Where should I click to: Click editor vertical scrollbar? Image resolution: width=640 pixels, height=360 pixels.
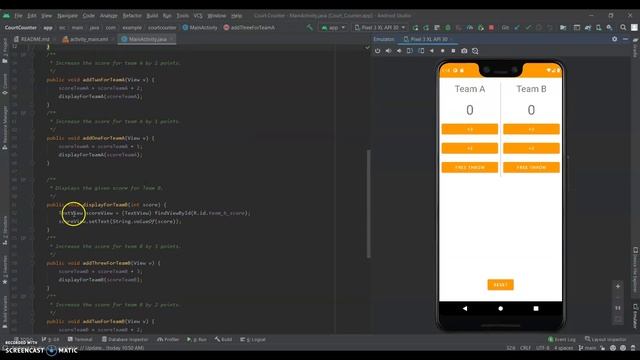coord(369,203)
